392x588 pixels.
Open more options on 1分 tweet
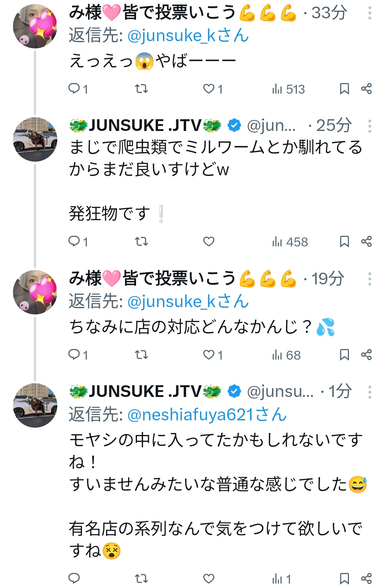point(370,392)
